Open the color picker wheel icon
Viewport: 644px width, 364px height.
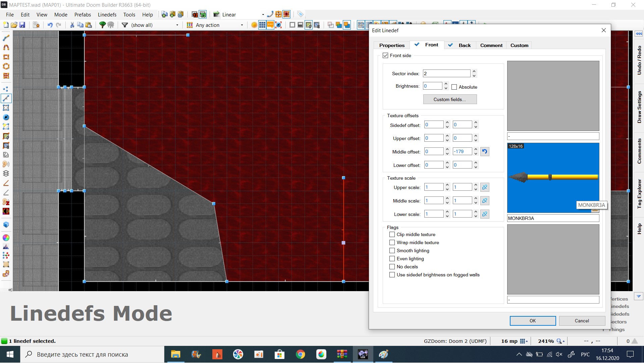(x=6, y=238)
